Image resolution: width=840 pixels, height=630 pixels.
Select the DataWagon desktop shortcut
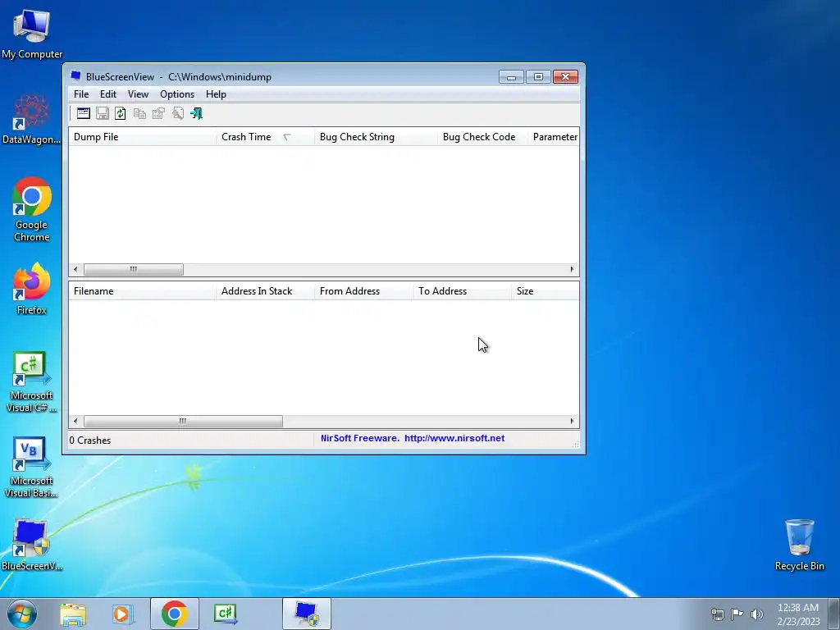tap(32, 119)
